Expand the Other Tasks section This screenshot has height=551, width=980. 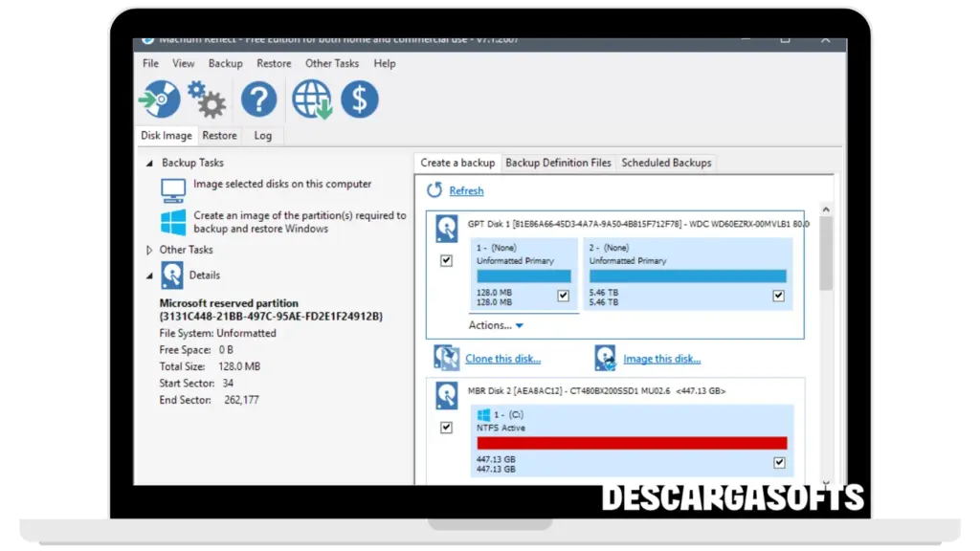pos(149,250)
